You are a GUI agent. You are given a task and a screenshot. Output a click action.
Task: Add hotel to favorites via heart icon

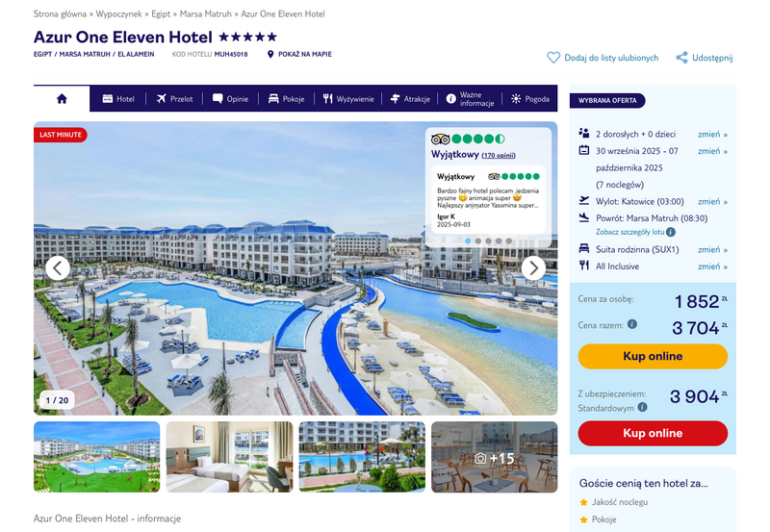pyautogui.click(x=553, y=58)
